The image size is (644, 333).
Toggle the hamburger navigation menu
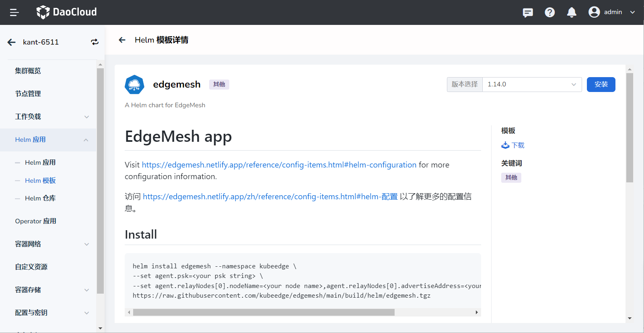pyautogui.click(x=14, y=12)
